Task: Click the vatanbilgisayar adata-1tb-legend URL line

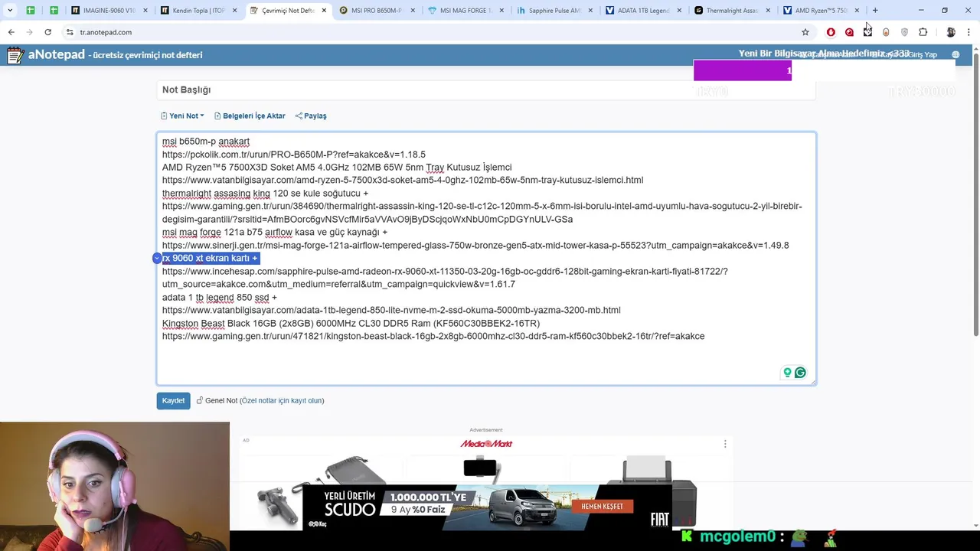Action: (x=391, y=311)
